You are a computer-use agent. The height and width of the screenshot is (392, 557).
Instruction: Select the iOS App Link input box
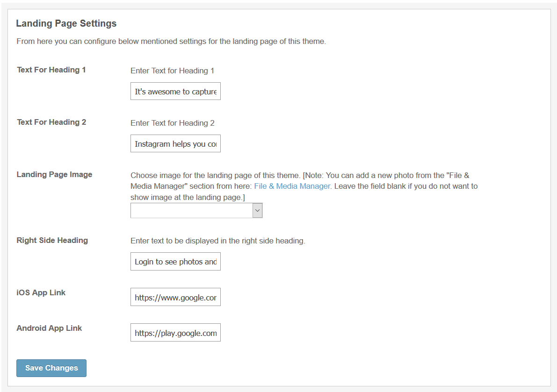click(175, 297)
